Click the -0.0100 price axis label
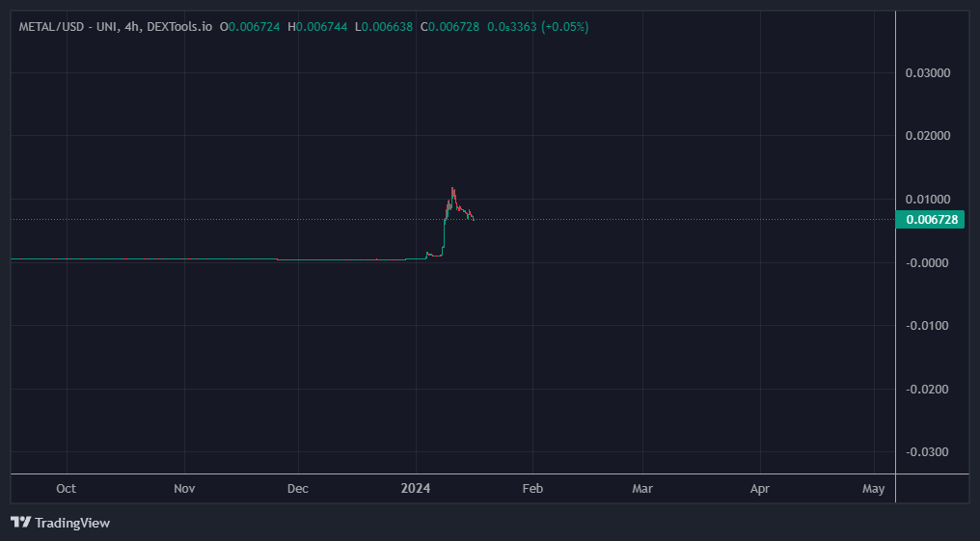 (927, 326)
